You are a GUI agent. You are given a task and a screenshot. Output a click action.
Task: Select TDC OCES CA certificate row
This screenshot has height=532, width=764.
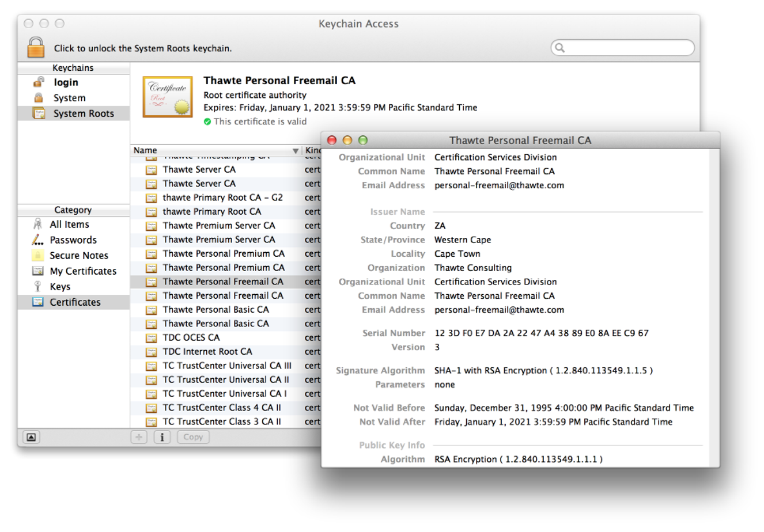(191, 338)
